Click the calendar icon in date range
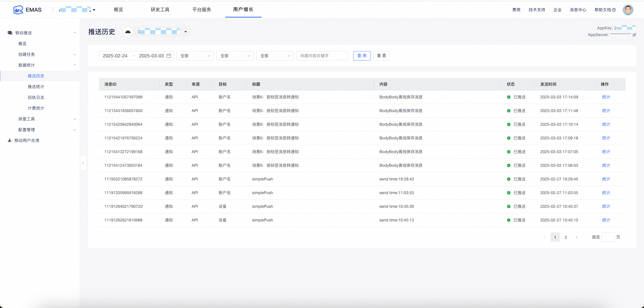This screenshot has height=308, width=644. coord(169,56)
